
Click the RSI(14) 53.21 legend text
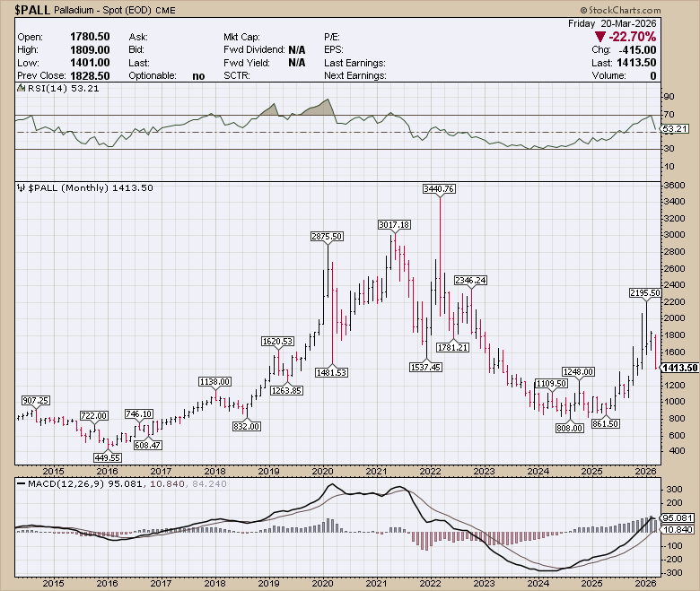pos(63,88)
